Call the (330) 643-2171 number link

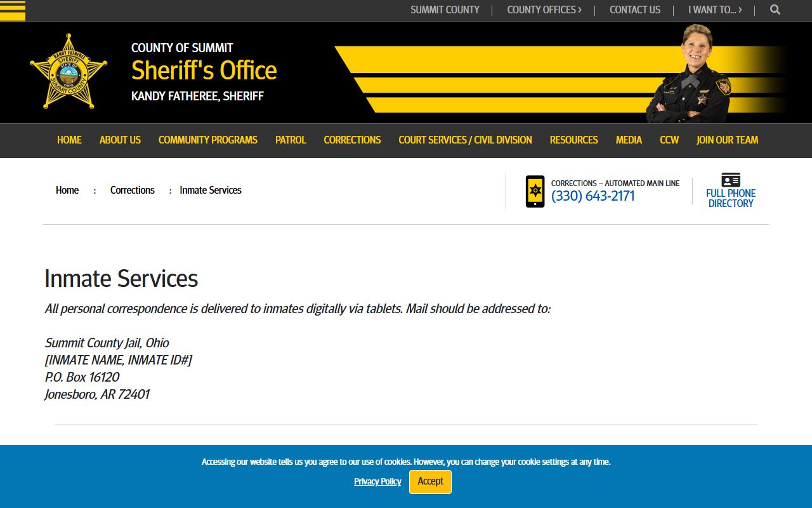click(593, 196)
